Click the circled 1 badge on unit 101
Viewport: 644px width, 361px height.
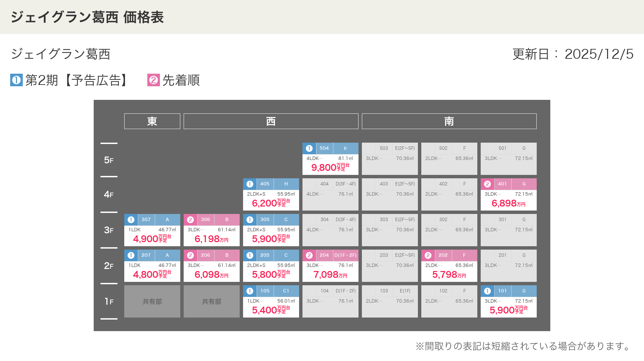coord(487,291)
